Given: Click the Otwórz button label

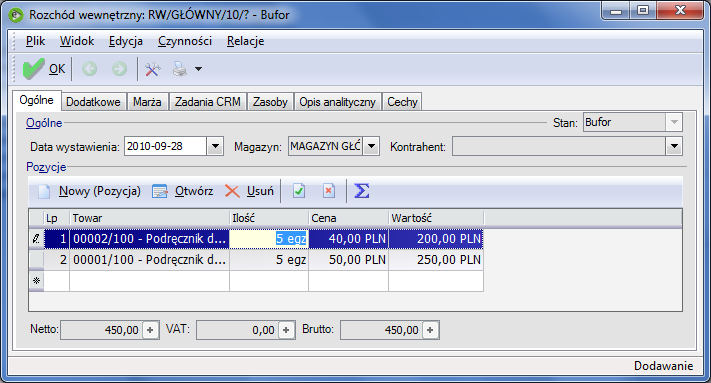Looking at the screenshot, I should 194,191.
